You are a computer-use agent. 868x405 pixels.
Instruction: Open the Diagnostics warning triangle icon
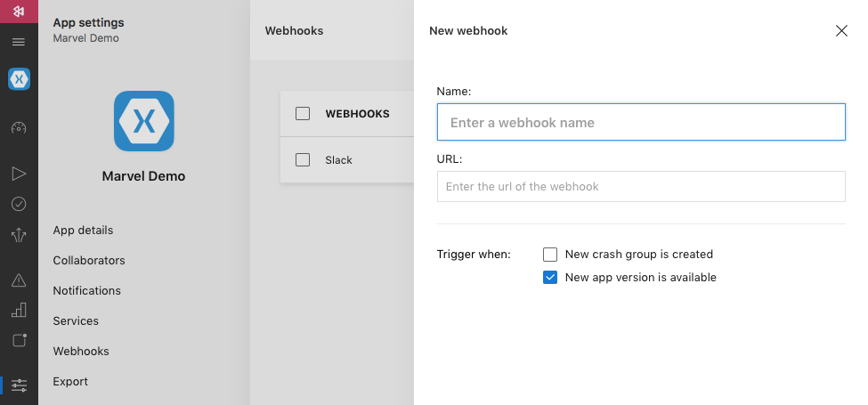tap(19, 280)
